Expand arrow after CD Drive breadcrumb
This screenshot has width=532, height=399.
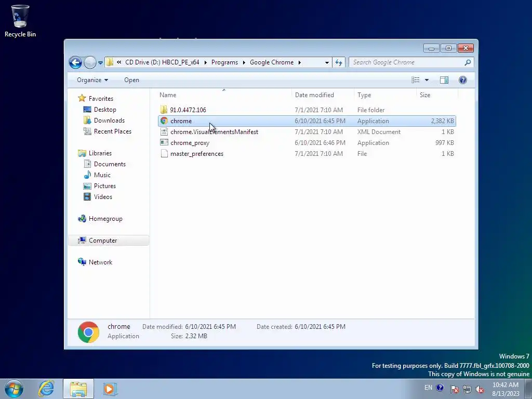[206, 62]
